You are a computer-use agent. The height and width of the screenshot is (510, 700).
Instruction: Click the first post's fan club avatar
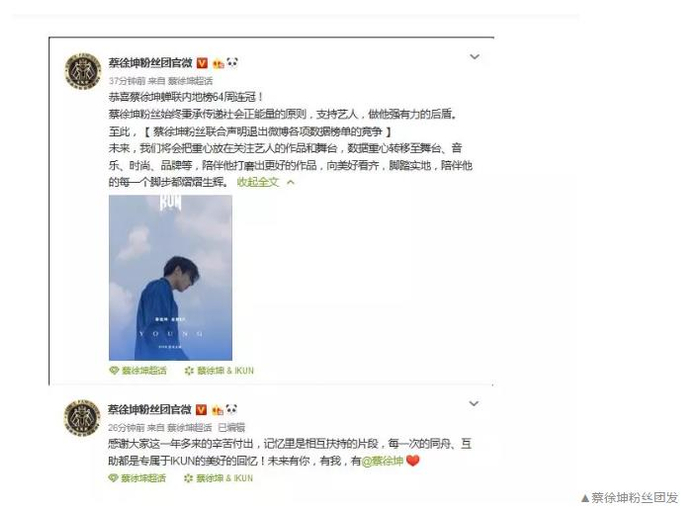click(83, 71)
